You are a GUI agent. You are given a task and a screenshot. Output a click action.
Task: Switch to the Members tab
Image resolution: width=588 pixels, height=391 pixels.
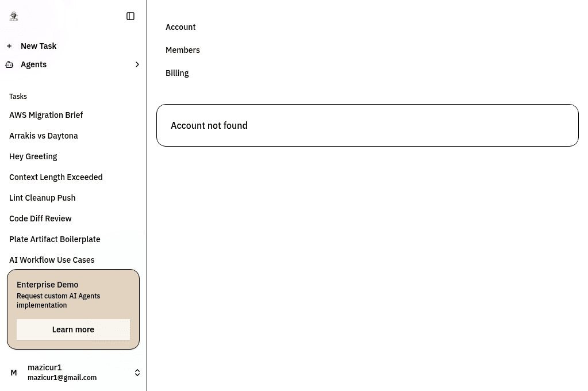[183, 50]
